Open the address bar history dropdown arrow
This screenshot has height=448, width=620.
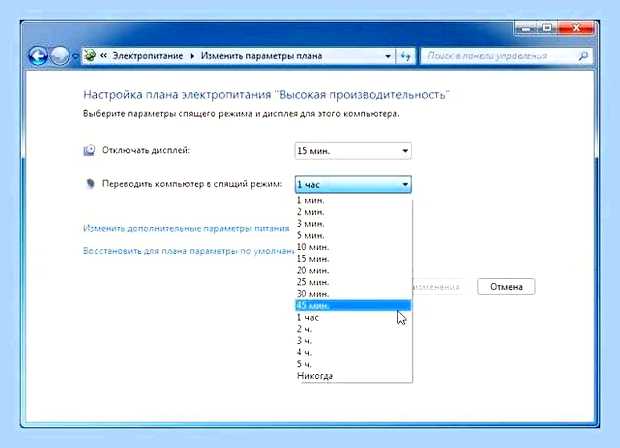click(388, 56)
